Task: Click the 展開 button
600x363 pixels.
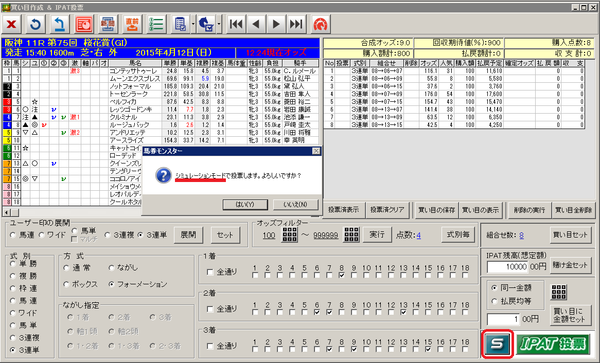Action: tap(188, 234)
